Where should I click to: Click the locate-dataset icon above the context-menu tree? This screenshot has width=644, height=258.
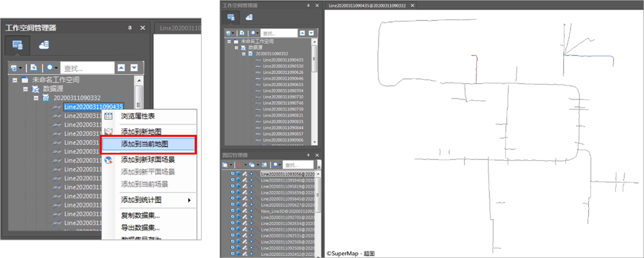(x=33, y=68)
